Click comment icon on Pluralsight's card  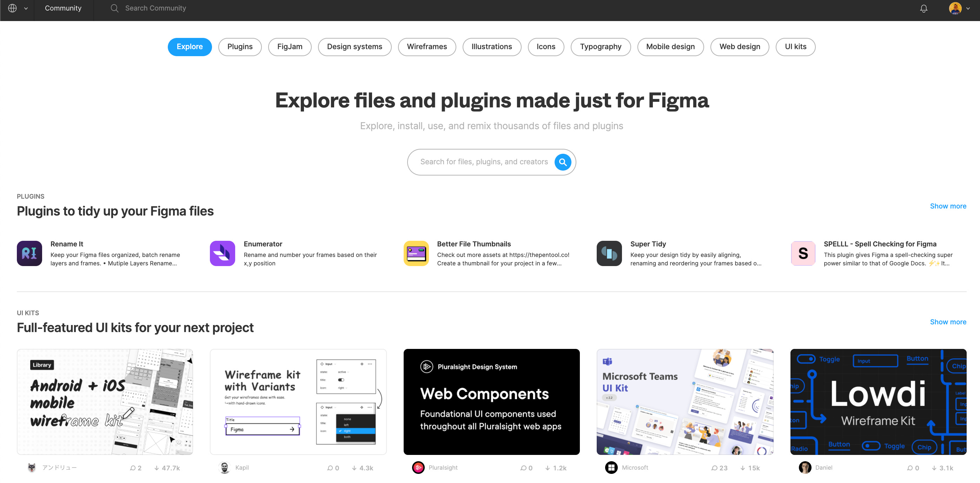click(x=523, y=468)
